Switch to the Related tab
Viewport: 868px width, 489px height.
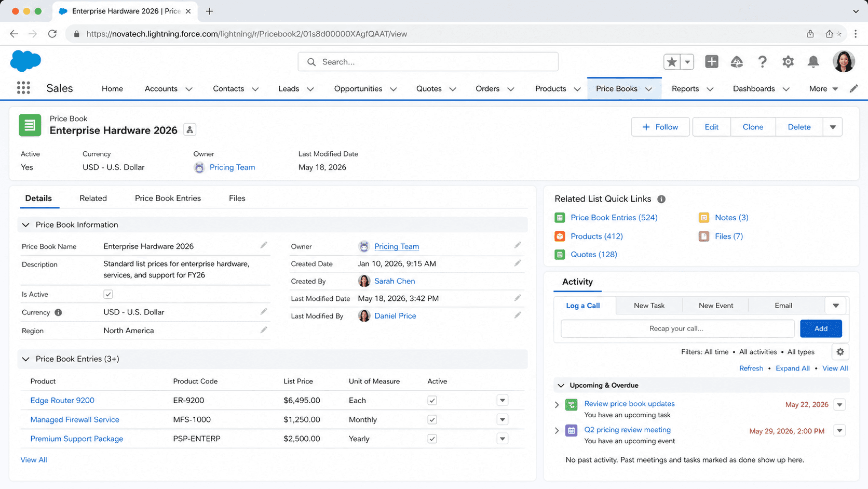click(93, 198)
